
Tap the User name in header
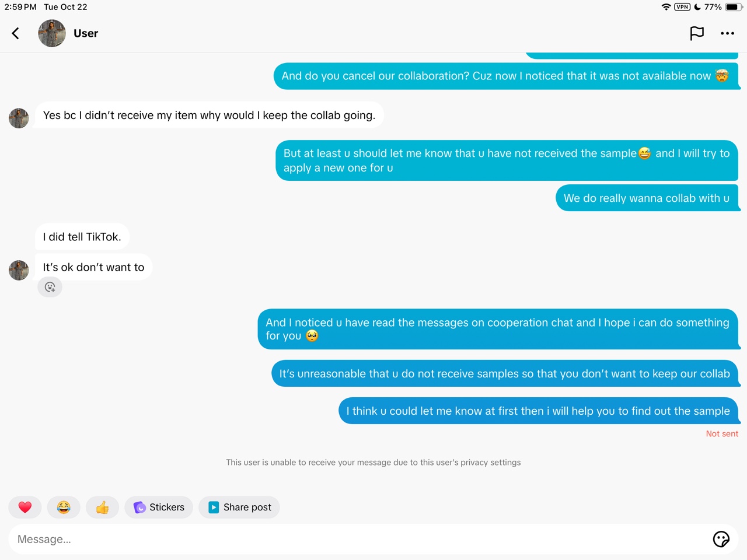[86, 33]
